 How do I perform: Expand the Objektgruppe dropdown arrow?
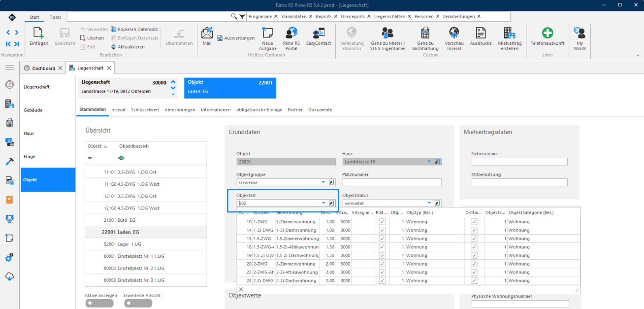pyautogui.click(x=323, y=182)
